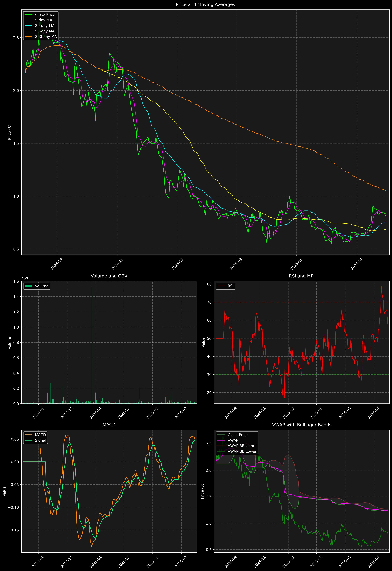Screen dimensions: 392x571
Task: Click the '1e7' scale notation on the Volume chart
Action: click(x=25, y=279)
